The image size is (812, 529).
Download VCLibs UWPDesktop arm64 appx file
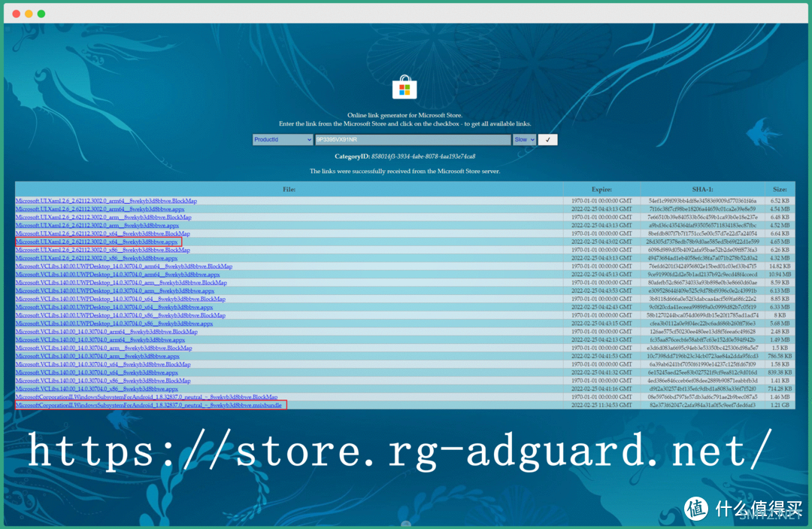coord(117,274)
